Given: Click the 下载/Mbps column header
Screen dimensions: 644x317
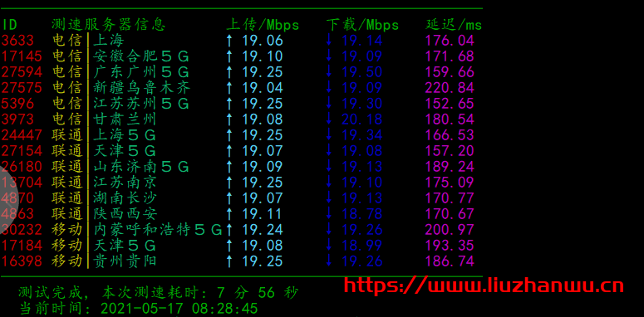Looking at the screenshot, I should click(x=362, y=25).
